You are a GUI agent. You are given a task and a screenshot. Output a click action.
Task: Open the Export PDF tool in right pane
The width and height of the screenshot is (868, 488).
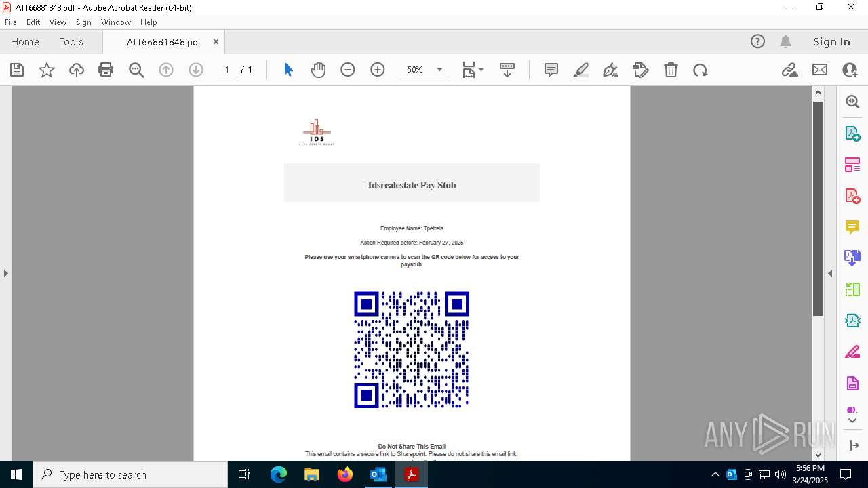point(852,134)
